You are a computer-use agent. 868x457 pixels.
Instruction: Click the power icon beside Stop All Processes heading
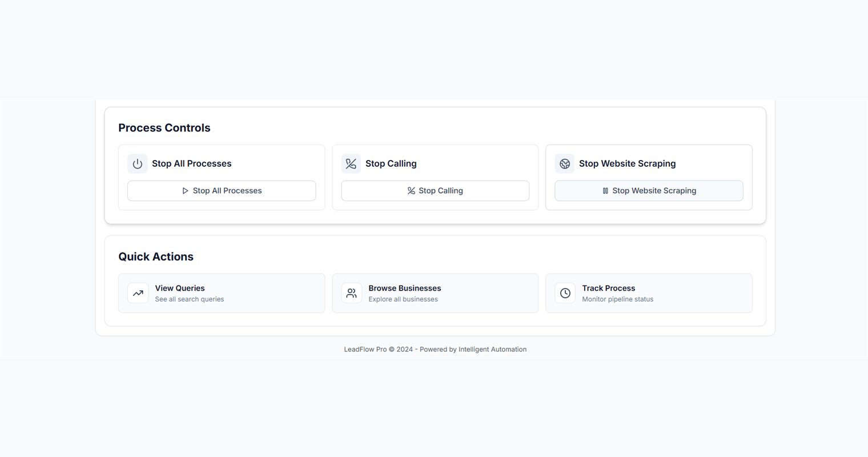pos(138,164)
